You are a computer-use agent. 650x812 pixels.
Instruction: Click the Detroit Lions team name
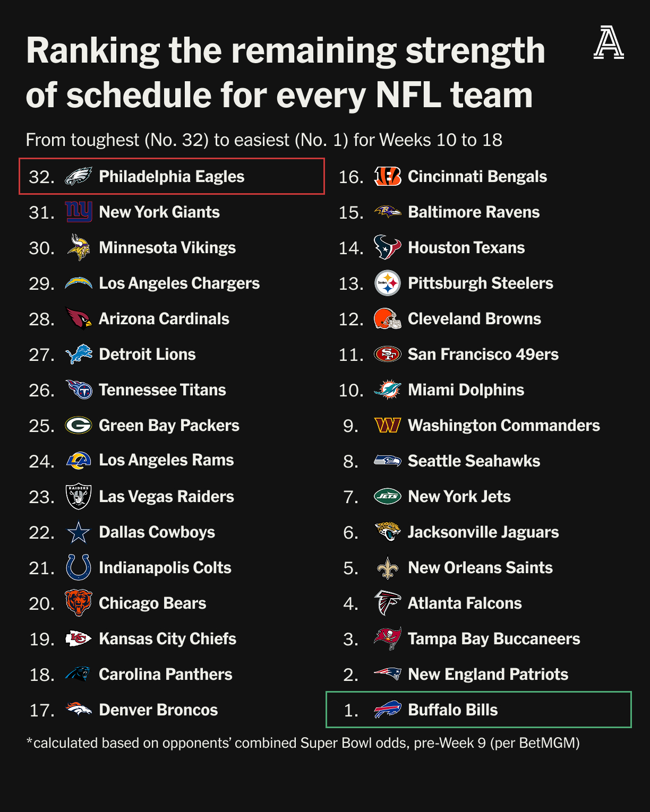pos(147,354)
